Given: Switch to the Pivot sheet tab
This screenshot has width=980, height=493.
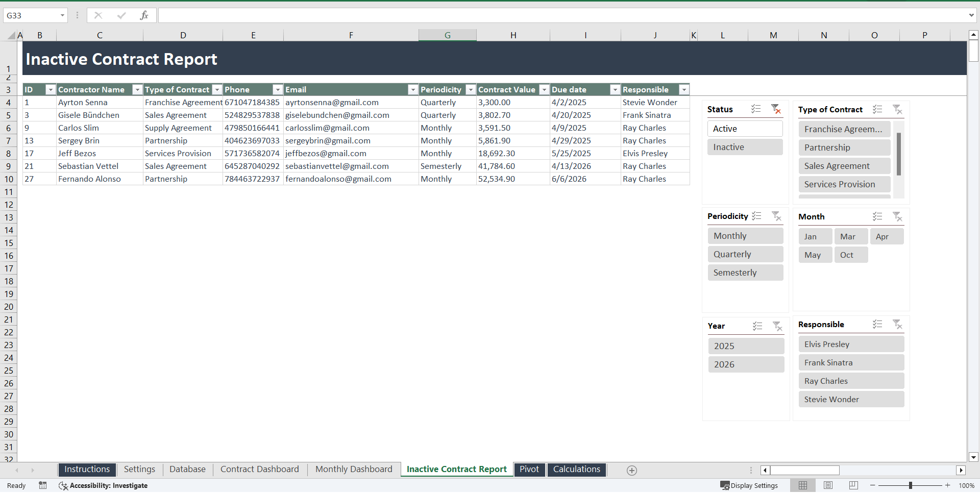Looking at the screenshot, I should coord(529,470).
